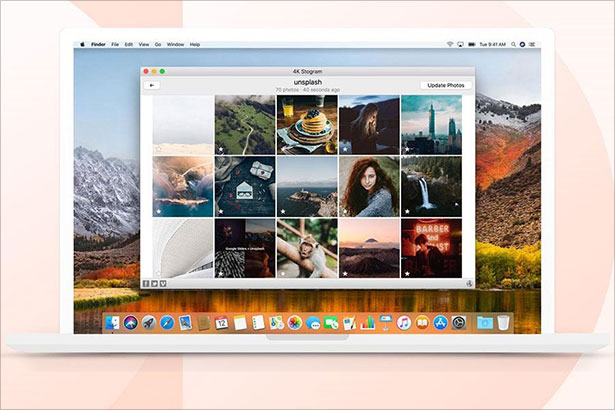Open the Facebook icon at window bottom-left

[145, 283]
